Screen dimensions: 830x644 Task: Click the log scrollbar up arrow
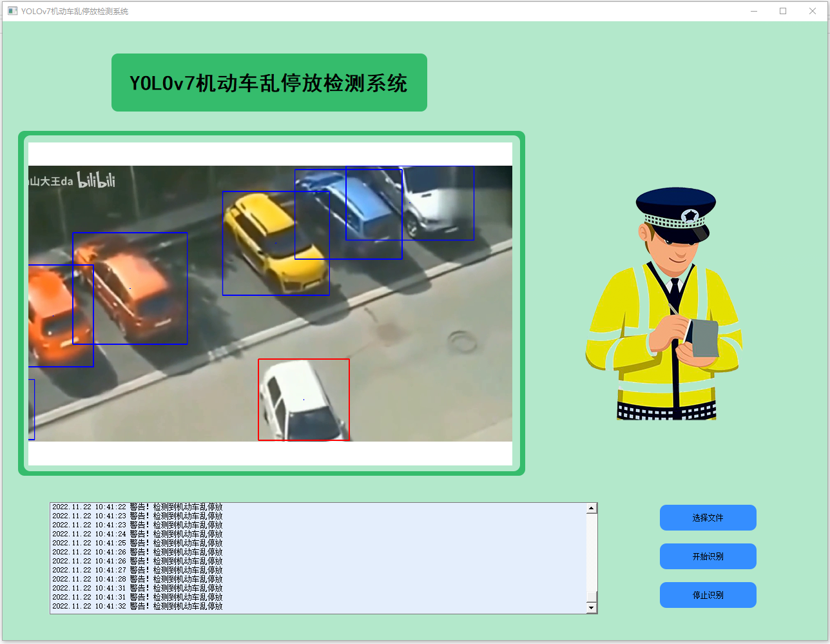coord(592,509)
